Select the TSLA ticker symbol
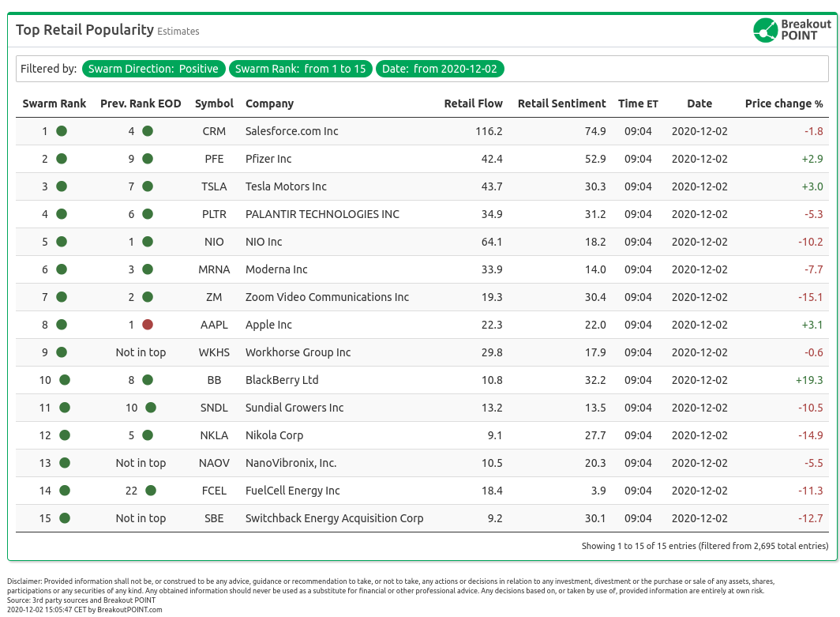 coord(214,186)
